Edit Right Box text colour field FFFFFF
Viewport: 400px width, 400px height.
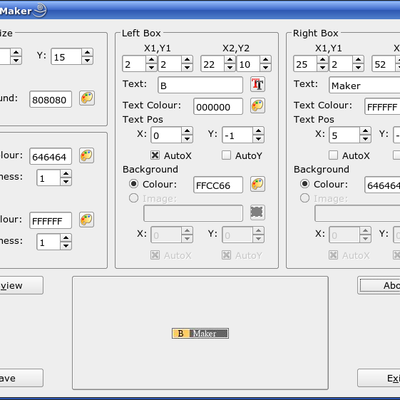tap(382, 107)
